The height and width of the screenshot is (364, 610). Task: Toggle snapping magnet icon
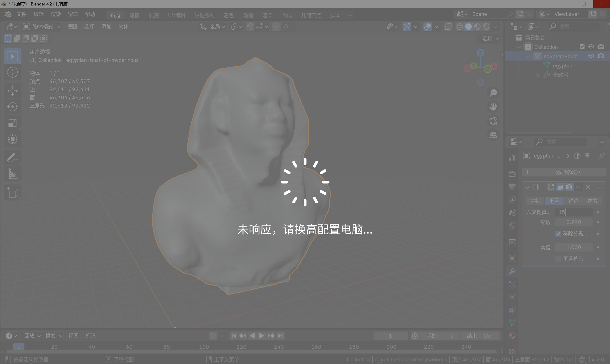(x=250, y=26)
